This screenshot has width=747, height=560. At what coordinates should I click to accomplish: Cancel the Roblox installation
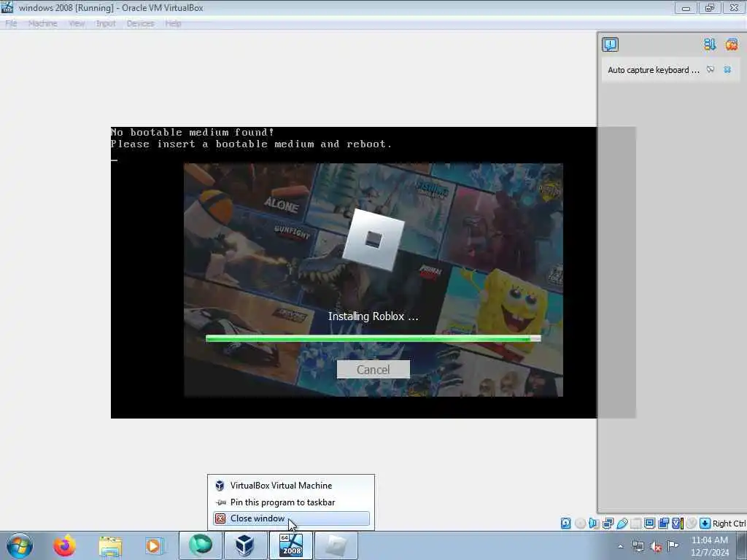(373, 370)
